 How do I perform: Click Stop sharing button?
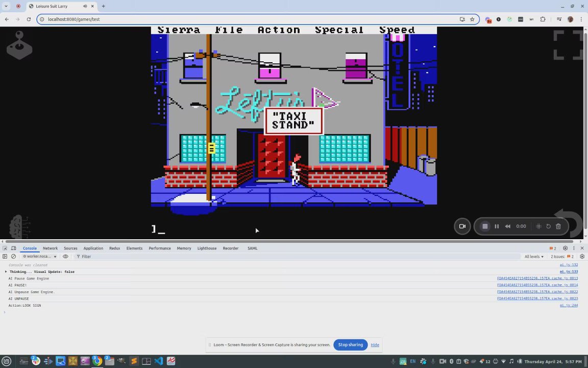point(350,344)
